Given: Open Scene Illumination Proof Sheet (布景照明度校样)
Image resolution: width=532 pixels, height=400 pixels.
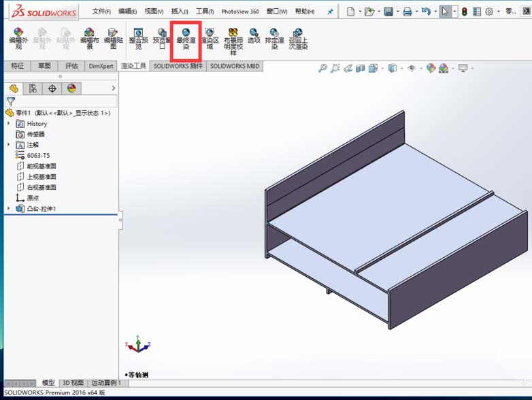Looking at the screenshot, I should click(x=233, y=41).
